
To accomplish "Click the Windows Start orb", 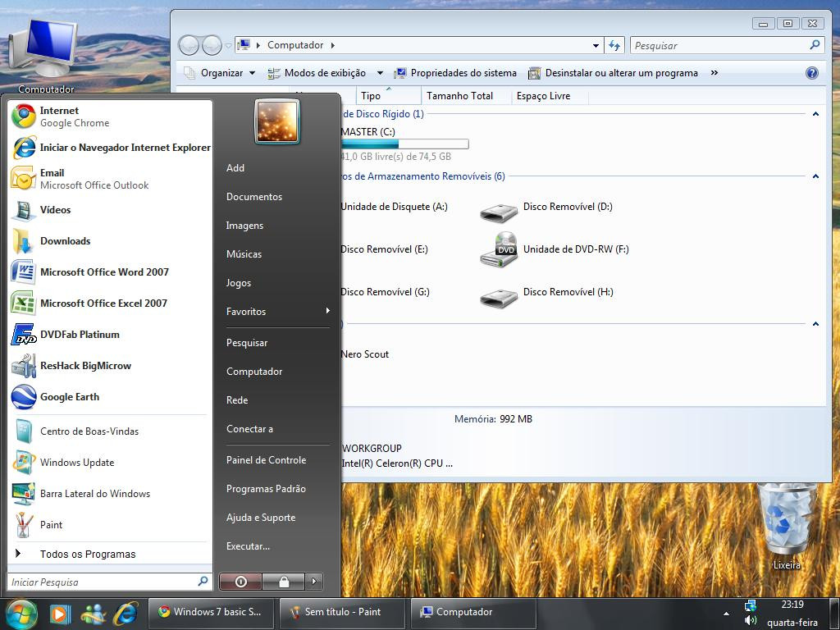I will click(x=21, y=614).
